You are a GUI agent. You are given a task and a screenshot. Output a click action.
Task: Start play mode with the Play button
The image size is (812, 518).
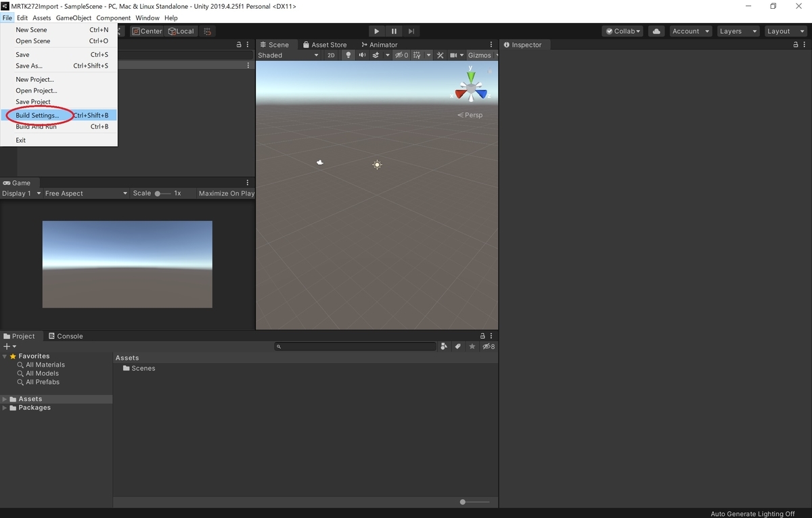point(377,31)
